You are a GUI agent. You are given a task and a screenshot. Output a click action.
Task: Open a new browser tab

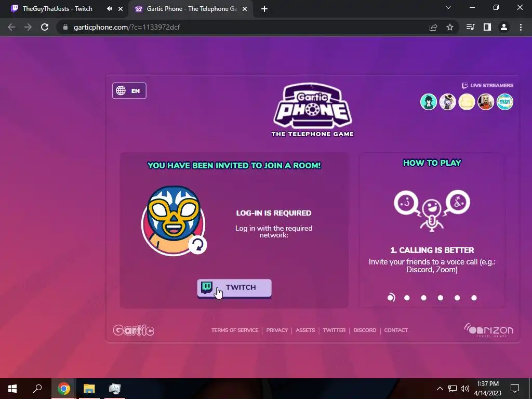tap(264, 9)
